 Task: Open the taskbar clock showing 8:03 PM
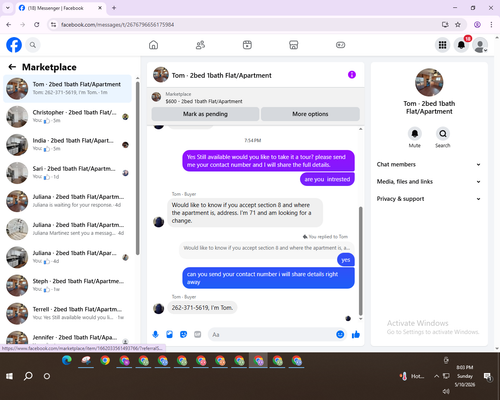tap(465, 376)
